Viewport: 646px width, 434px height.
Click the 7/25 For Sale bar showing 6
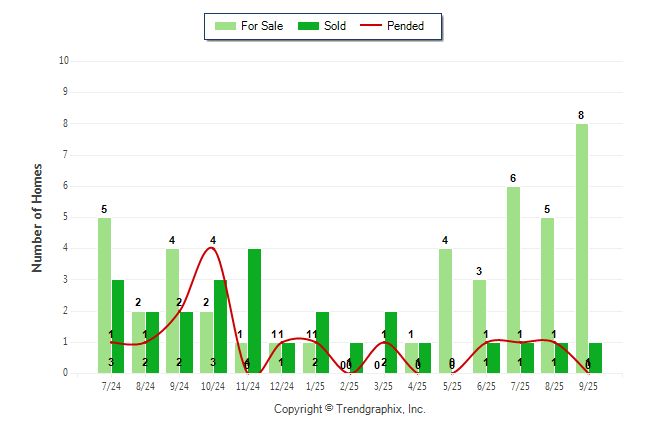pyautogui.click(x=513, y=280)
